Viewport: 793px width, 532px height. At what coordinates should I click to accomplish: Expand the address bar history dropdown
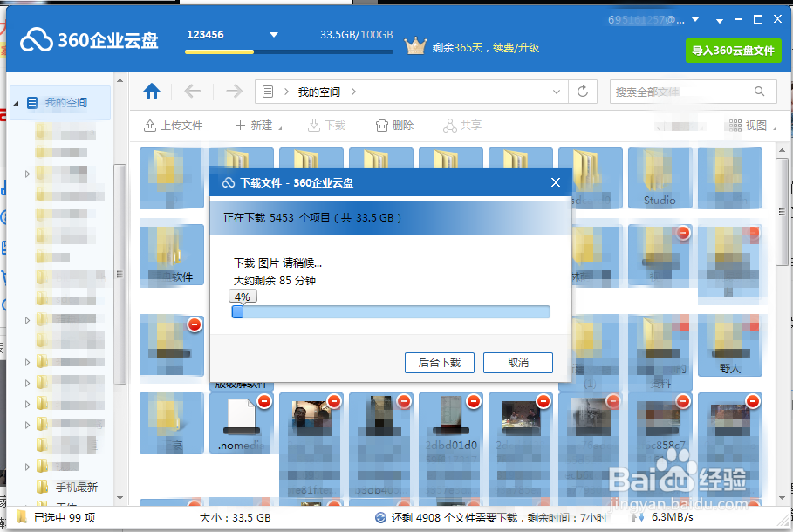pos(557,92)
